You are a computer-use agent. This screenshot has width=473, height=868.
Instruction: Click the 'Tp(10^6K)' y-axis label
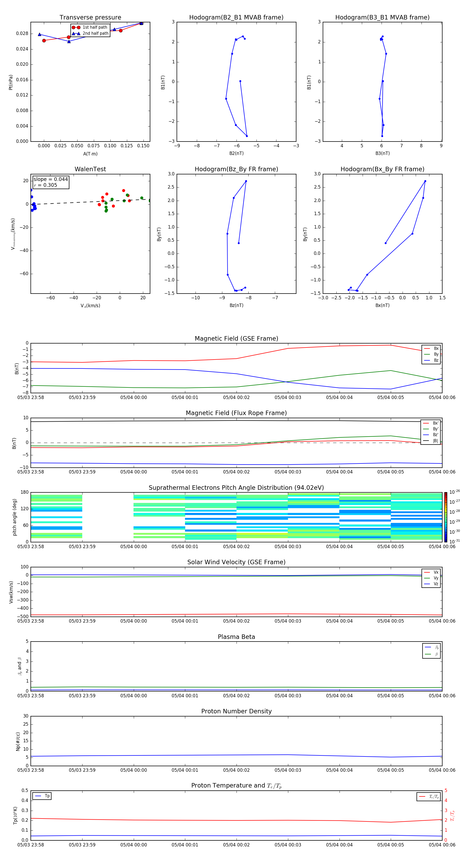pyautogui.click(x=15, y=815)
